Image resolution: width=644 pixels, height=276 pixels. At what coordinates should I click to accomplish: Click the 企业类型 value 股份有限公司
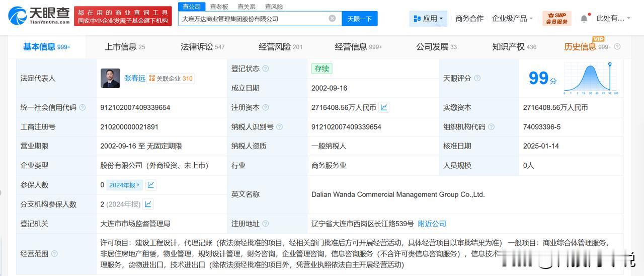(x=154, y=165)
